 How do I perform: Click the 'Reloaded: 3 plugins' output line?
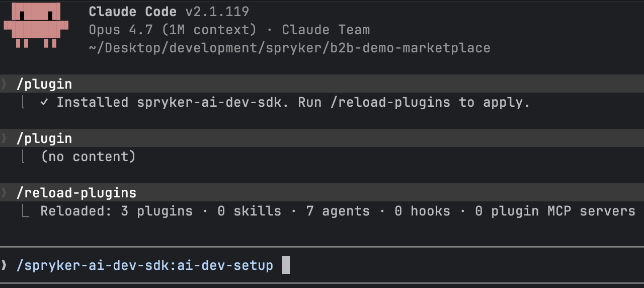(x=338, y=211)
